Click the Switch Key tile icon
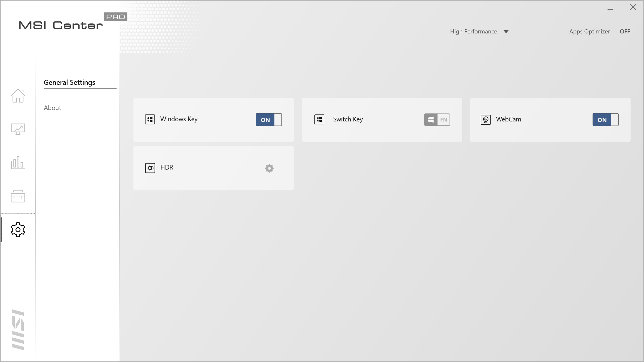The width and height of the screenshot is (644, 362). 319,119
